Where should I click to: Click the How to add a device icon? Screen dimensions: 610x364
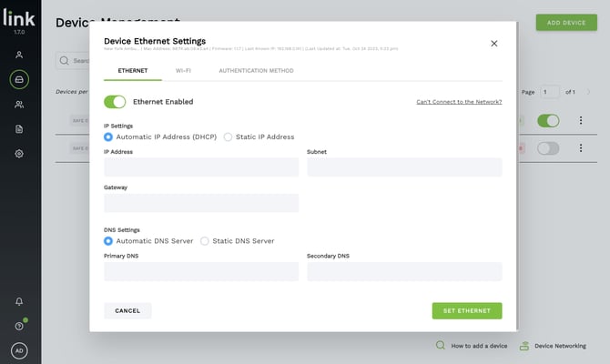441,345
